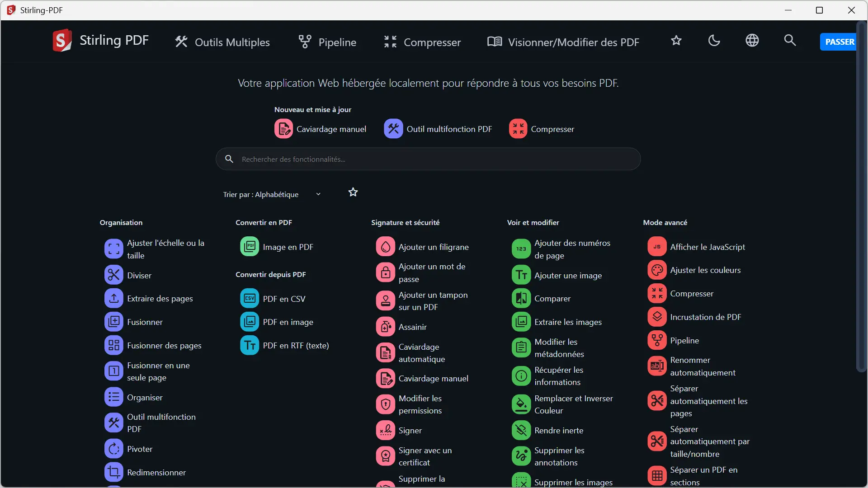Open Renommer automatiquement icon

pyautogui.click(x=657, y=366)
